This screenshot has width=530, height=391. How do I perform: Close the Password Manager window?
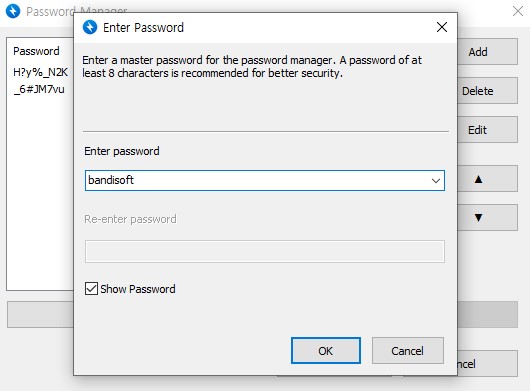pos(517,11)
